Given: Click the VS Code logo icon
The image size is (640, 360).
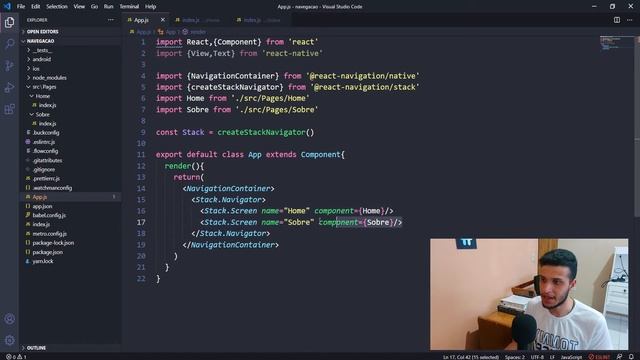Looking at the screenshot, I should pos(7,6).
